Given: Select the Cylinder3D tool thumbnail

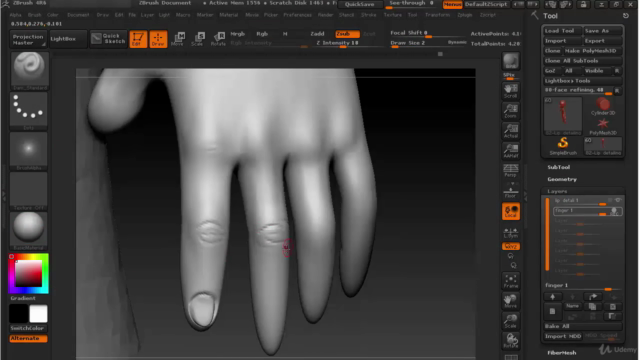Looking at the screenshot, I should pos(603,107).
